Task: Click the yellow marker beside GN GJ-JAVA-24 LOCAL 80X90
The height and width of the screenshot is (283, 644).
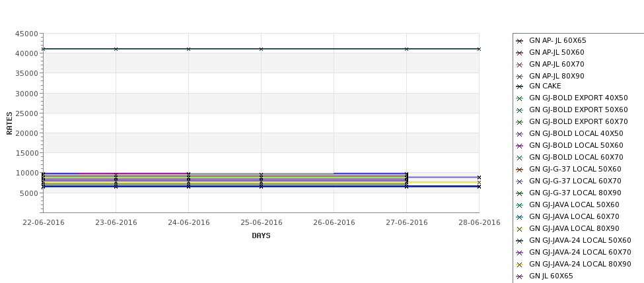Action: point(520,265)
